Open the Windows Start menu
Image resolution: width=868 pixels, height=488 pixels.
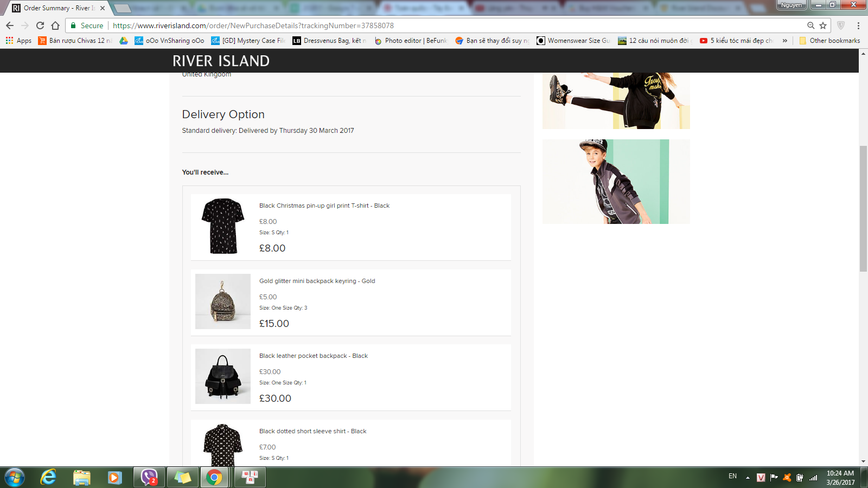[15, 477]
